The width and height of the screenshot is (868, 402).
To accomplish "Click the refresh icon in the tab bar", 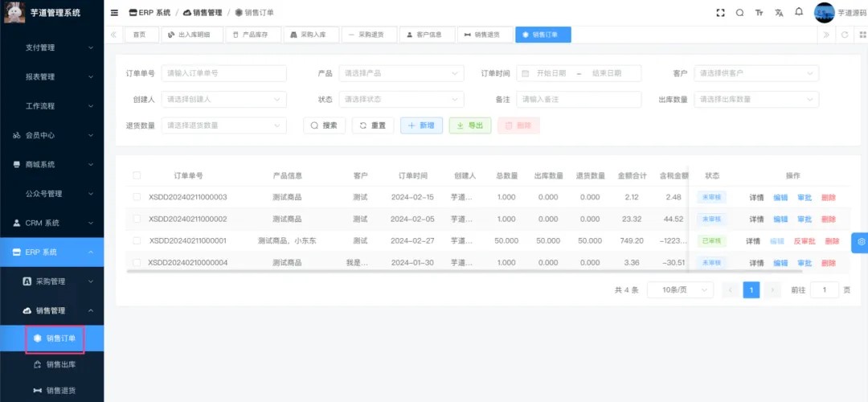I will pos(844,35).
